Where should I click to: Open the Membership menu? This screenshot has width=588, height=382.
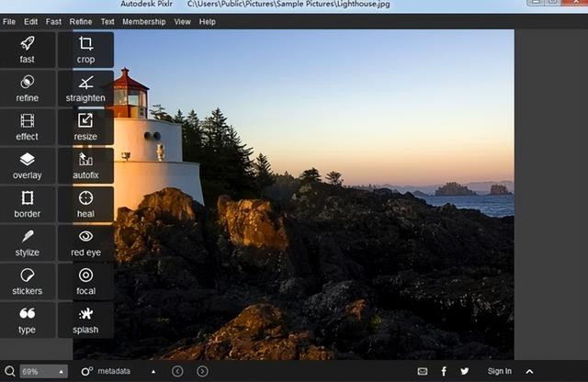[x=143, y=21]
